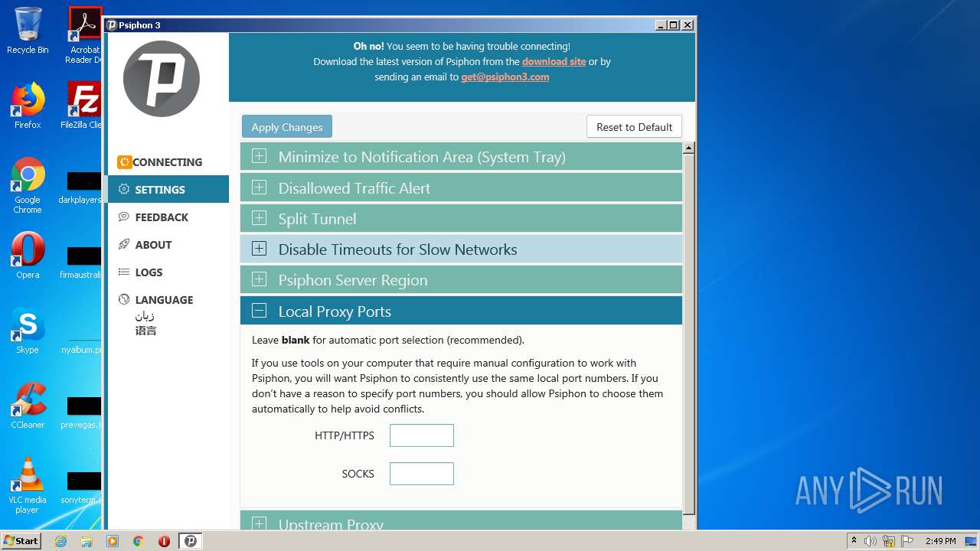
Task: Click the settings scrollbar up arrow
Action: tap(689, 148)
